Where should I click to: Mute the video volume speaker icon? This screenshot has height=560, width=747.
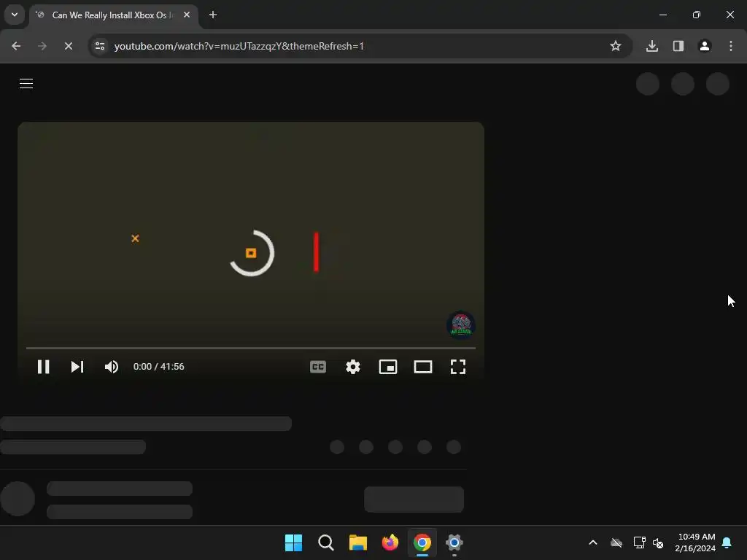click(112, 367)
